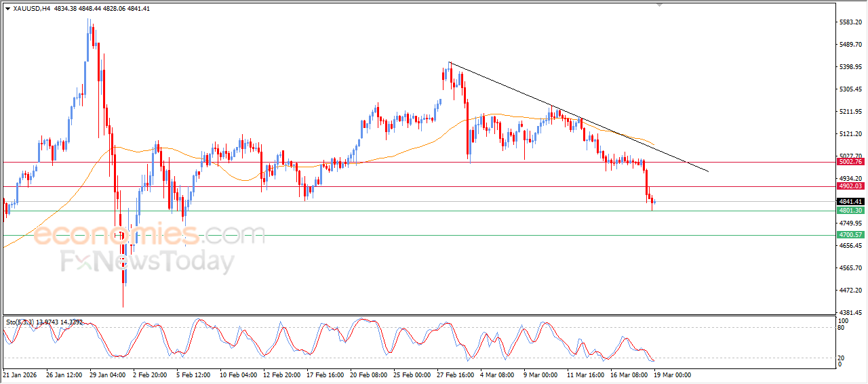Viewport: 868px width, 384px height.
Task: Click the 5211.95 price axis value
Action: click(x=850, y=112)
